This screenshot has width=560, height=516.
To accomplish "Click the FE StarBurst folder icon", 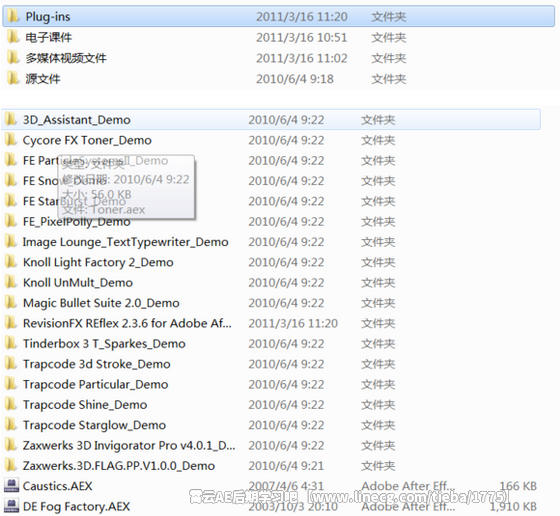I will (x=11, y=201).
